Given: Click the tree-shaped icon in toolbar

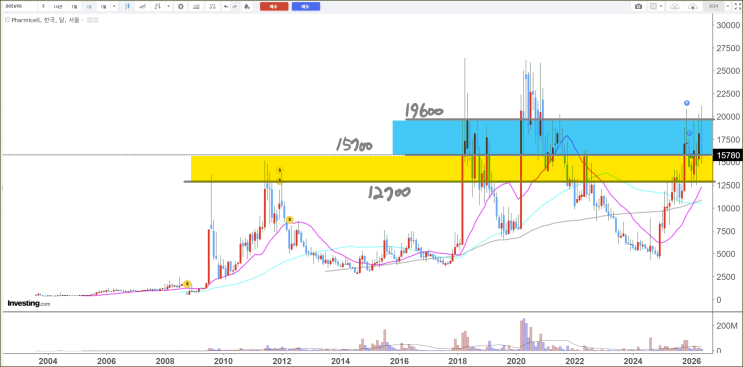Looking at the screenshot, I should 247,6.
